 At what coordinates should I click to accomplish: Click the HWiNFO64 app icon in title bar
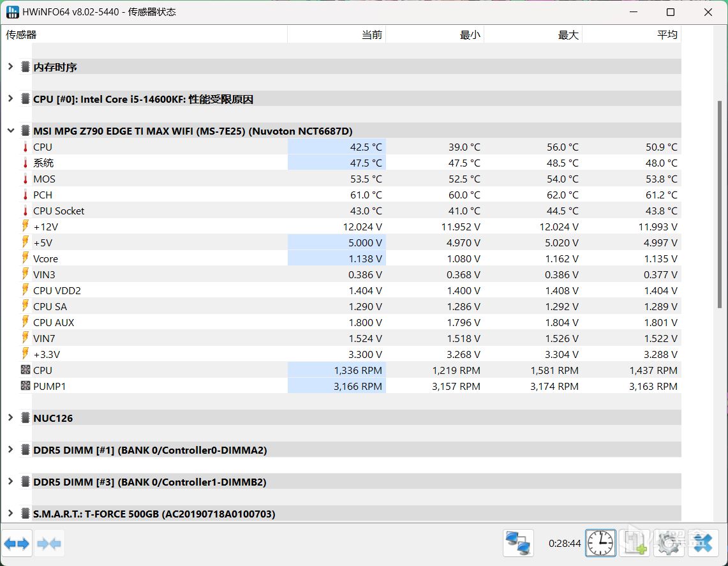[x=12, y=12]
